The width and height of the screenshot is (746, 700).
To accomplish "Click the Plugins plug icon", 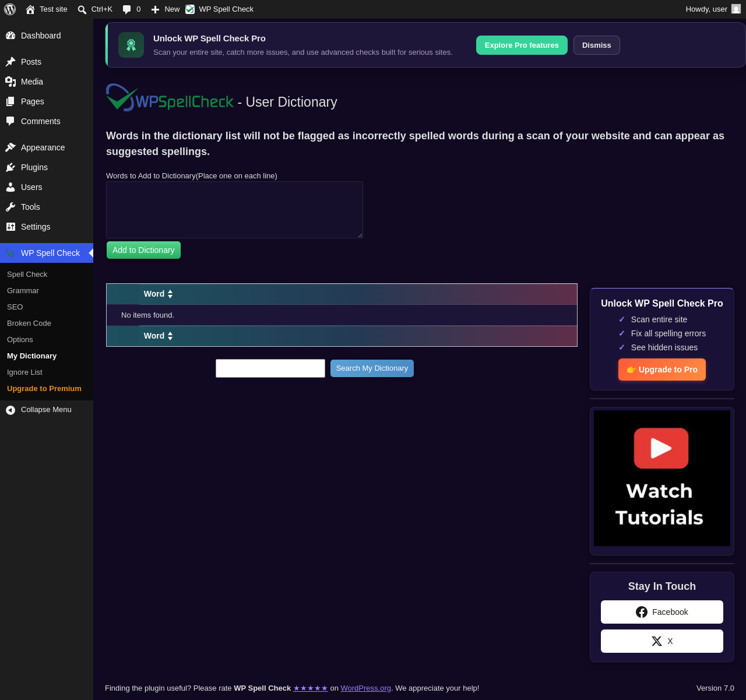I will pos(10,167).
